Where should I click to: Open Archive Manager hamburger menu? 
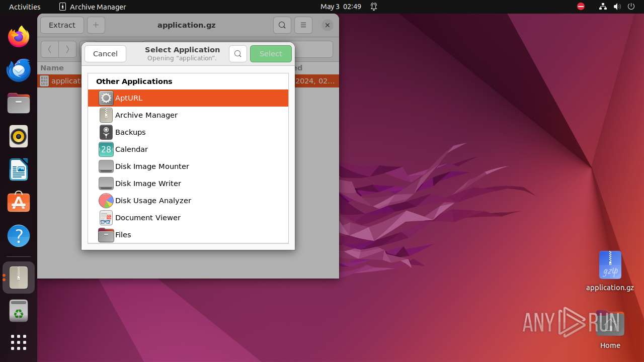303,25
